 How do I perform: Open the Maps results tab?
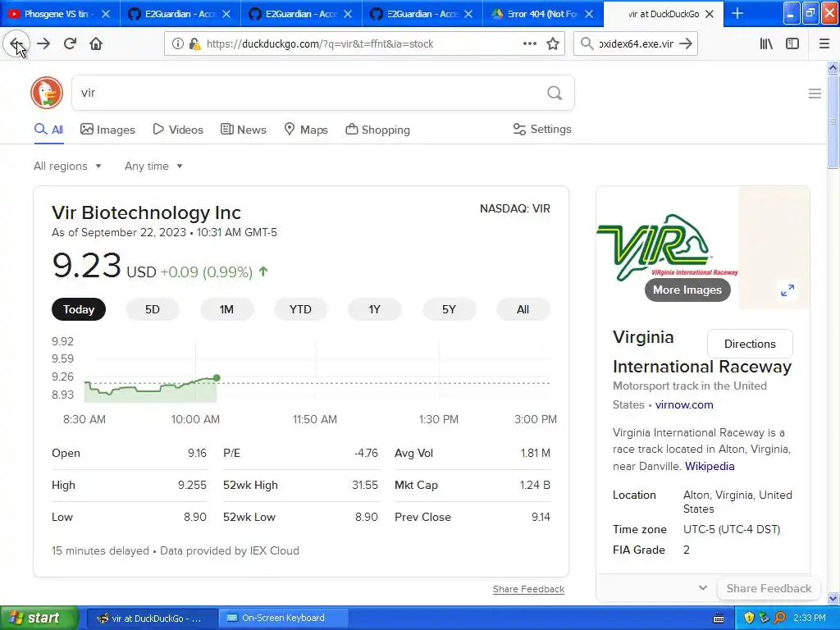tap(305, 130)
